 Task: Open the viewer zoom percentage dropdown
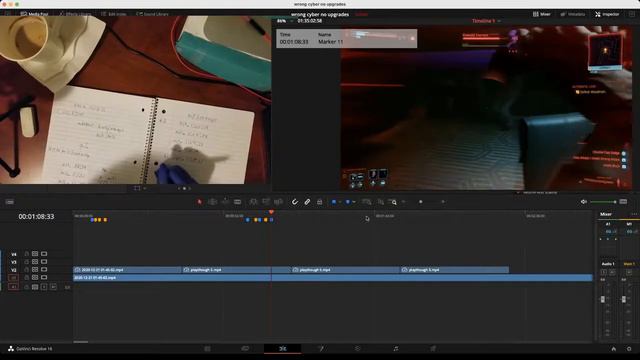pyautogui.click(x=284, y=21)
